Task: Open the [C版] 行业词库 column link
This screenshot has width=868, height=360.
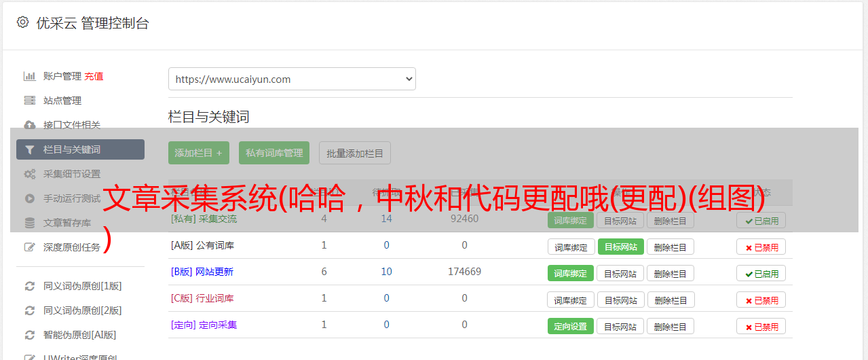Action: click(x=202, y=298)
